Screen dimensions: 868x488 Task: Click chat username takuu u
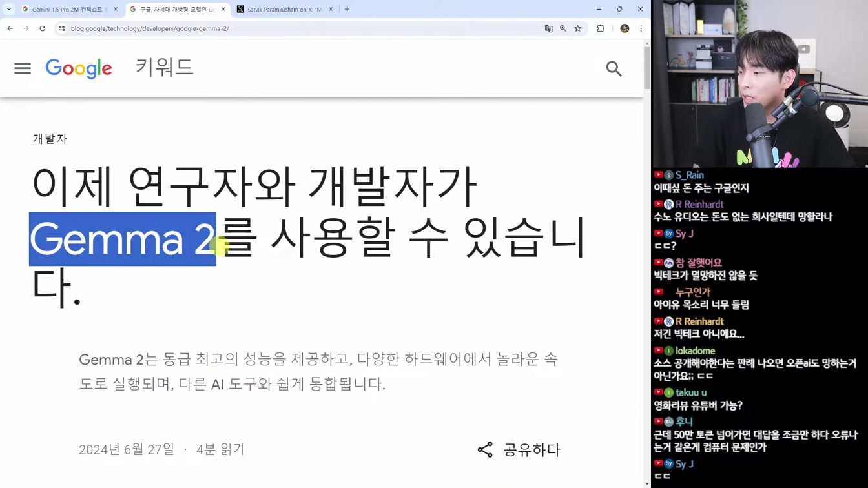(691, 392)
